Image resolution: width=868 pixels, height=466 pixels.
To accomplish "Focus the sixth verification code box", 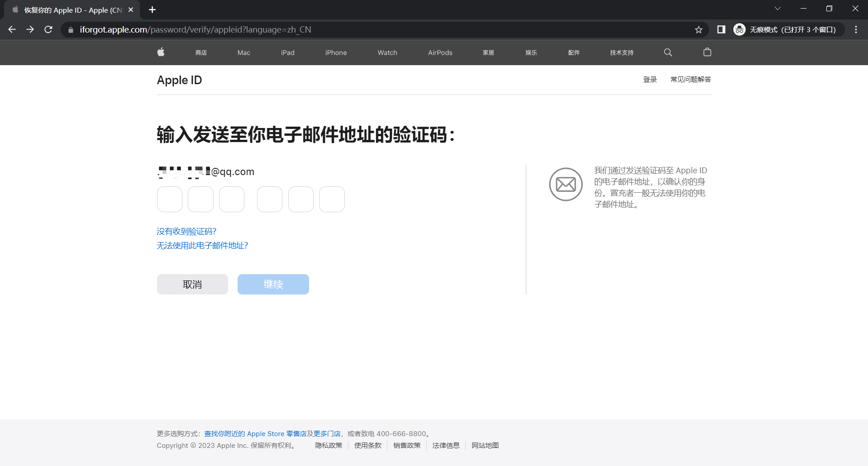I will tap(332, 199).
